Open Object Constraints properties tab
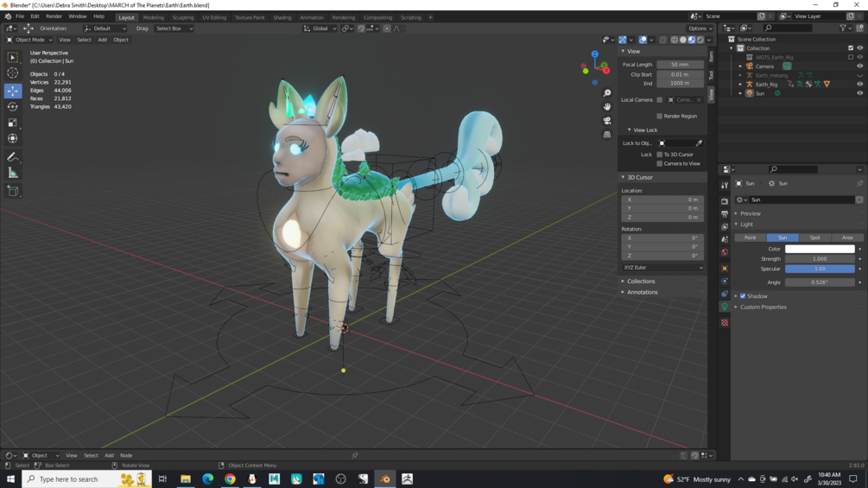Viewport: 868px width, 488px height. coord(725,294)
